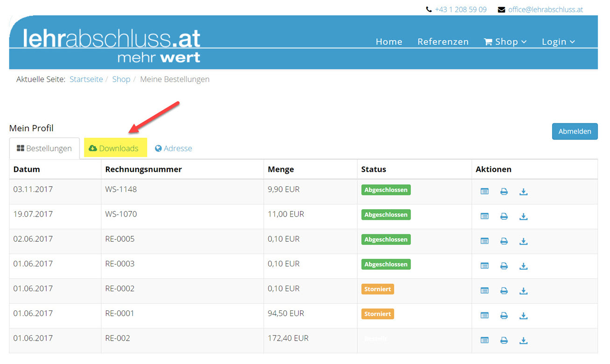Open the invoice detail icon for WS-1148

[484, 191]
